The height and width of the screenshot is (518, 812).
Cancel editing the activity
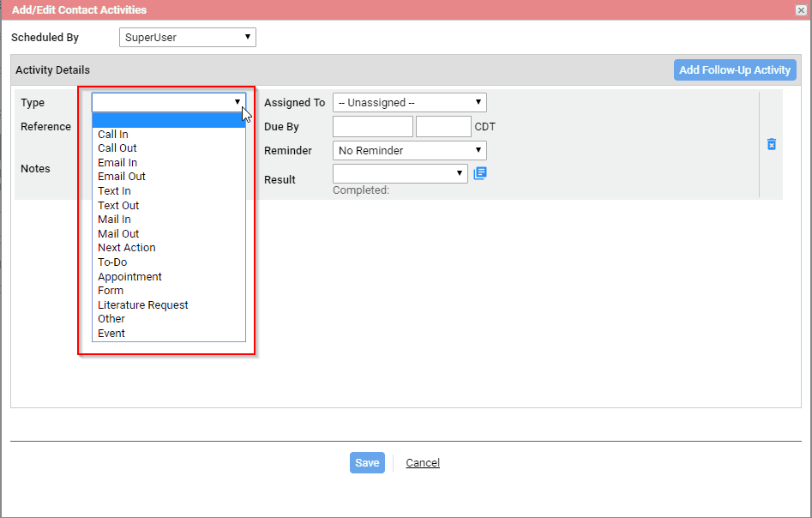[x=423, y=462]
